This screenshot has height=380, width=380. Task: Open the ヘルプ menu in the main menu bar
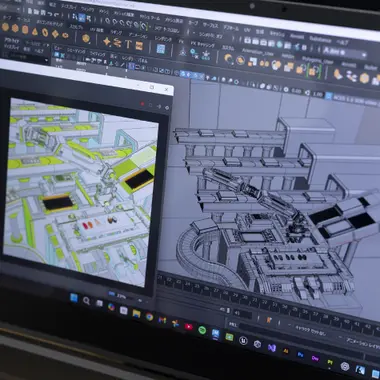click(342, 42)
